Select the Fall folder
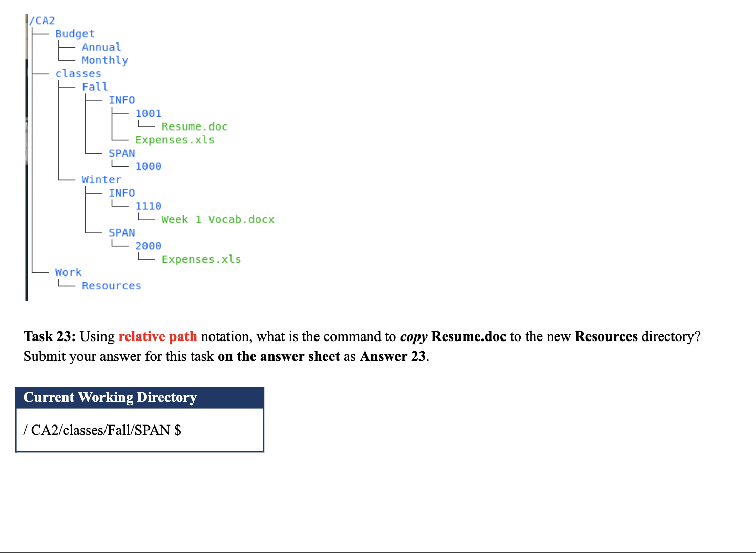The width and height of the screenshot is (756, 553). 94,87
